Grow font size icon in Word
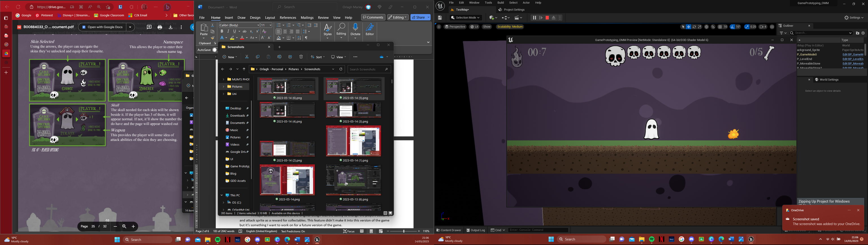This screenshot has width=868, height=245. click(x=263, y=38)
